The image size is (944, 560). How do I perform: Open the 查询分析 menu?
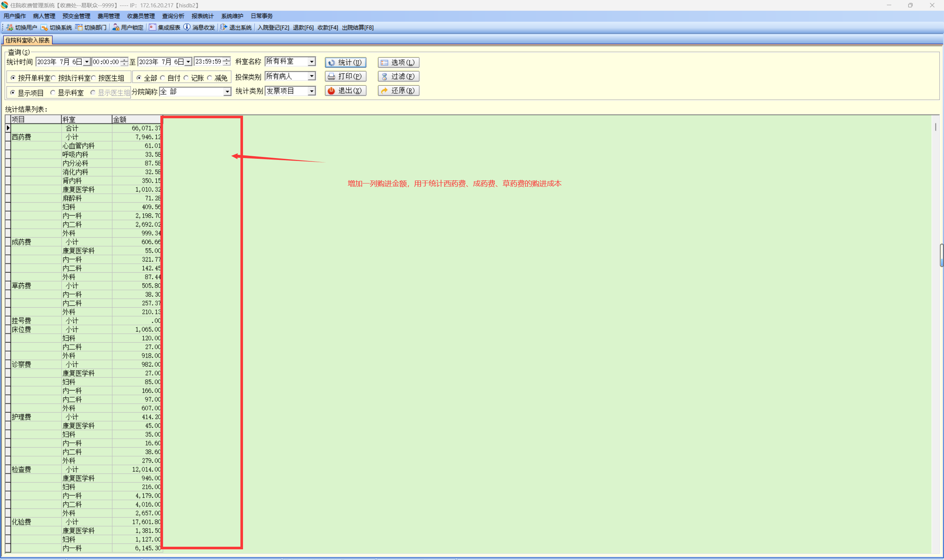point(173,16)
